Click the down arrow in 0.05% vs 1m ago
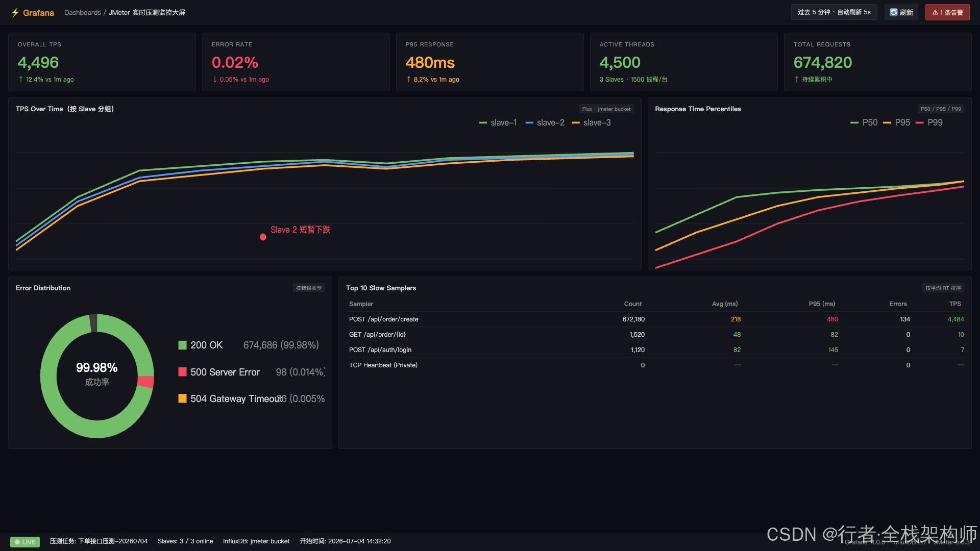 [215, 80]
